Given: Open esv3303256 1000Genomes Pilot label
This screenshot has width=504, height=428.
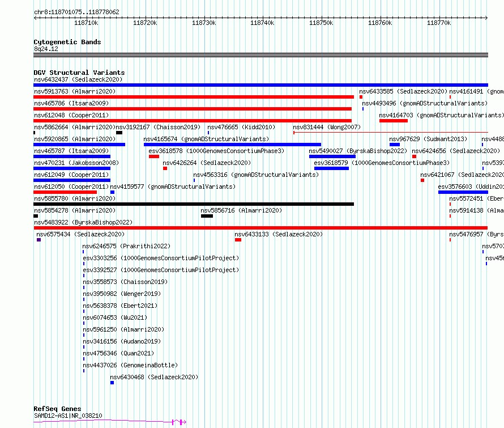Looking at the screenshot, I should pos(161,258).
